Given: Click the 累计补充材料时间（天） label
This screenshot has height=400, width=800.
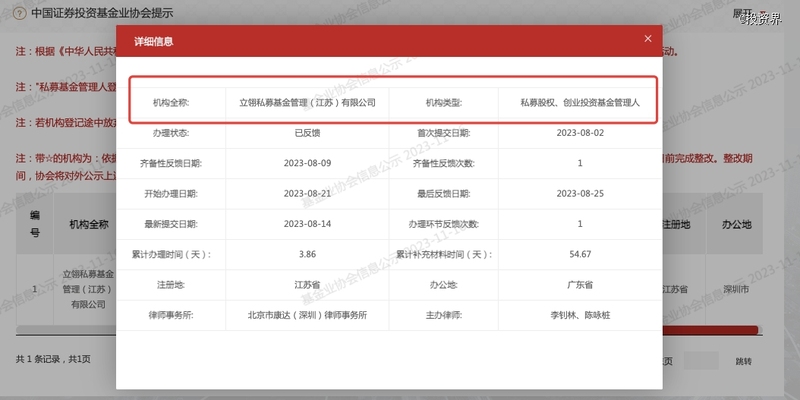Looking at the screenshot, I should (x=444, y=254).
